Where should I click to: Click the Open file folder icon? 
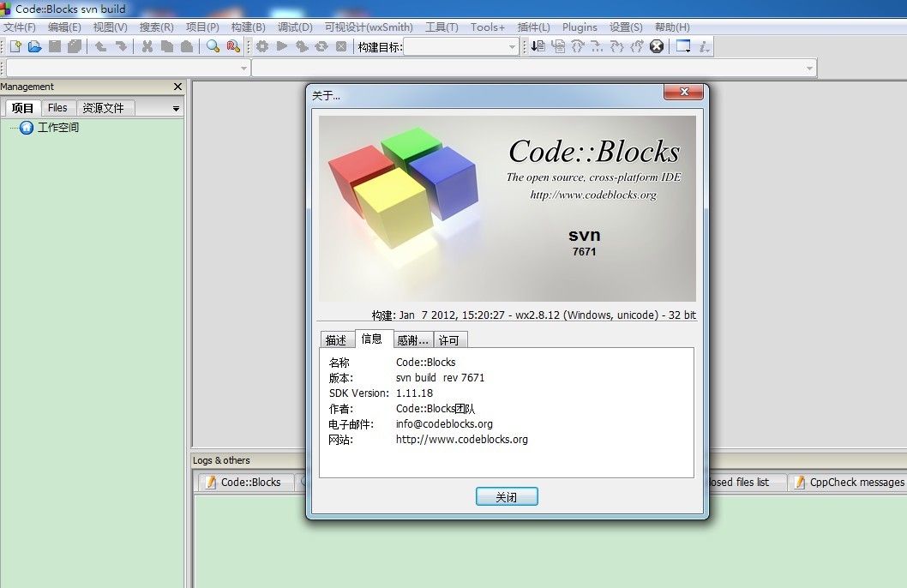34,46
